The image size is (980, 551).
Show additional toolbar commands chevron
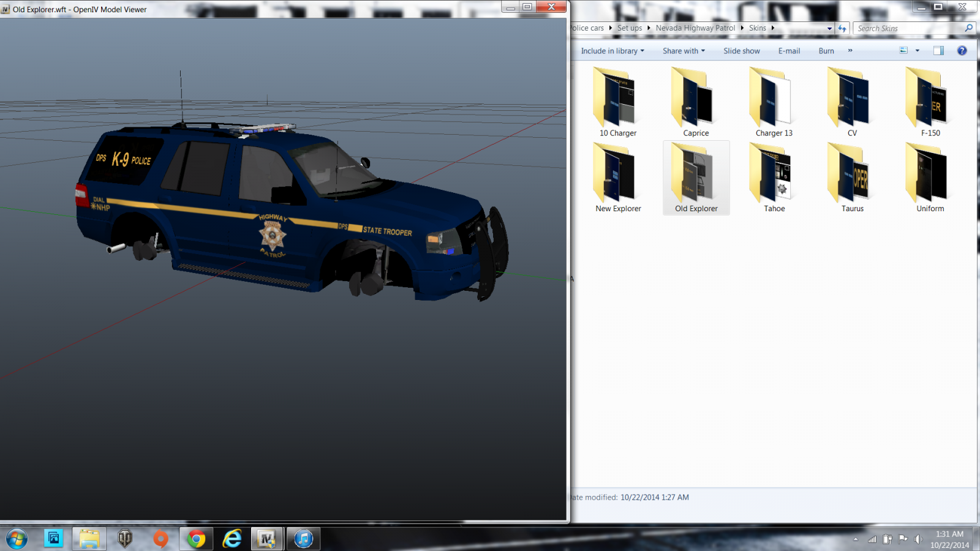850,51
